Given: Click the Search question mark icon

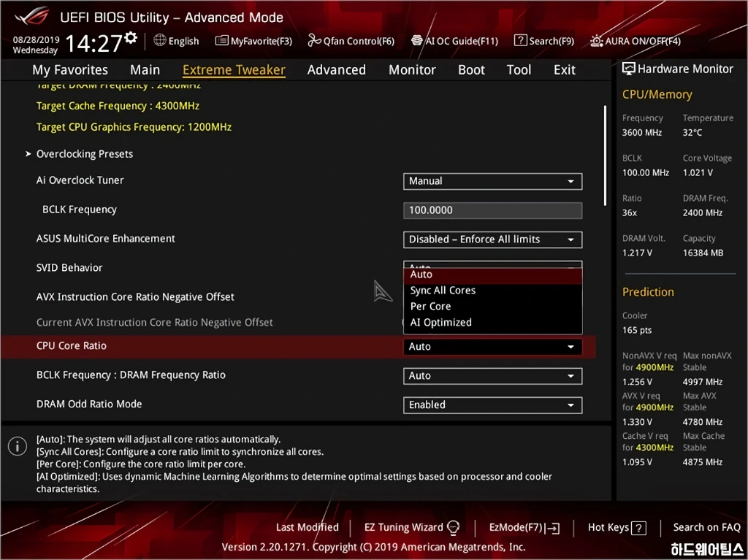Looking at the screenshot, I should (x=520, y=41).
